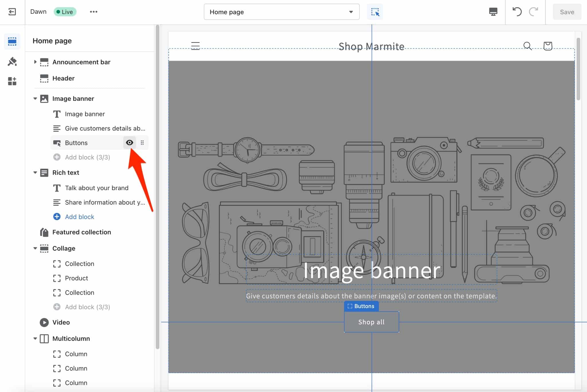Click the Shop all button on image banner
The image size is (587, 392).
click(x=371, y=322)
